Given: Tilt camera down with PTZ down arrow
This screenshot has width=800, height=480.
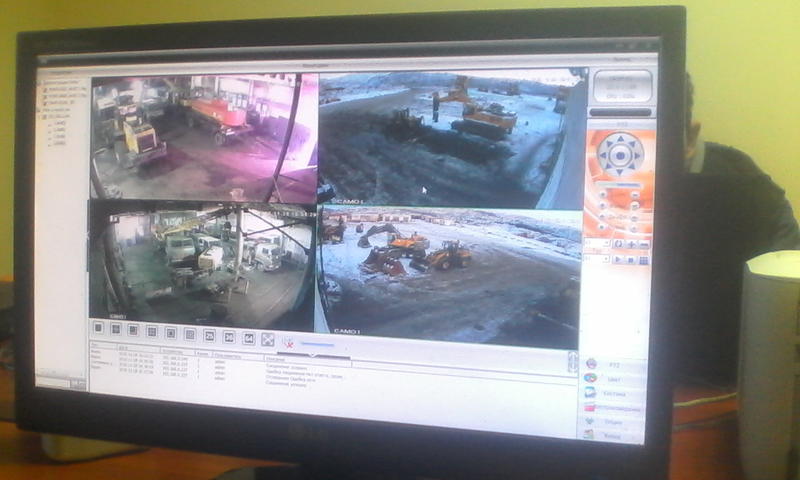Looking at the screenshot, I should [619, 172].
